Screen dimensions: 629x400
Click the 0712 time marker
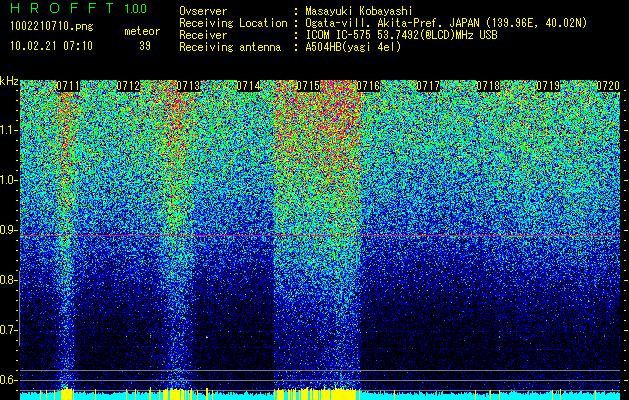pos(128,86)
